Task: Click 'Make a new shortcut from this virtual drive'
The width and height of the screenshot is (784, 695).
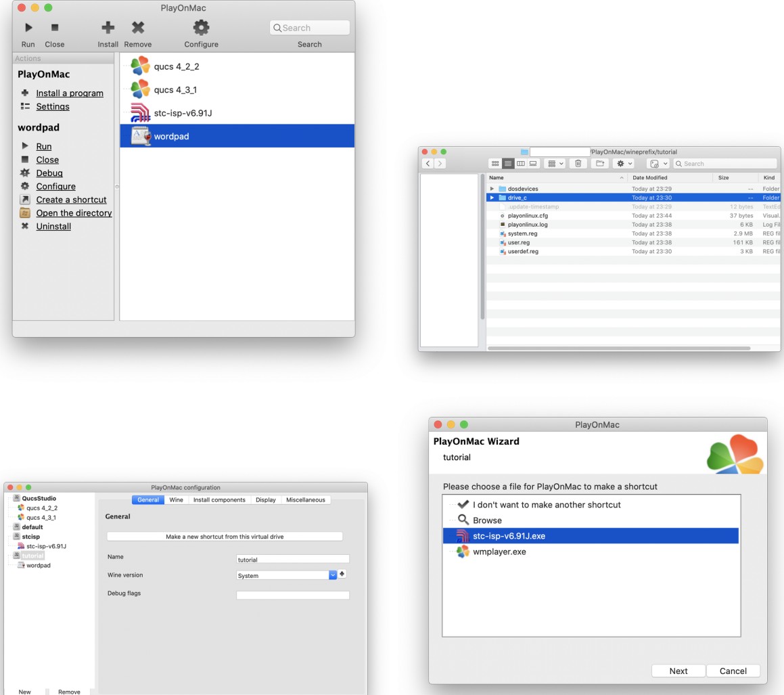Action: click(225, 537)
